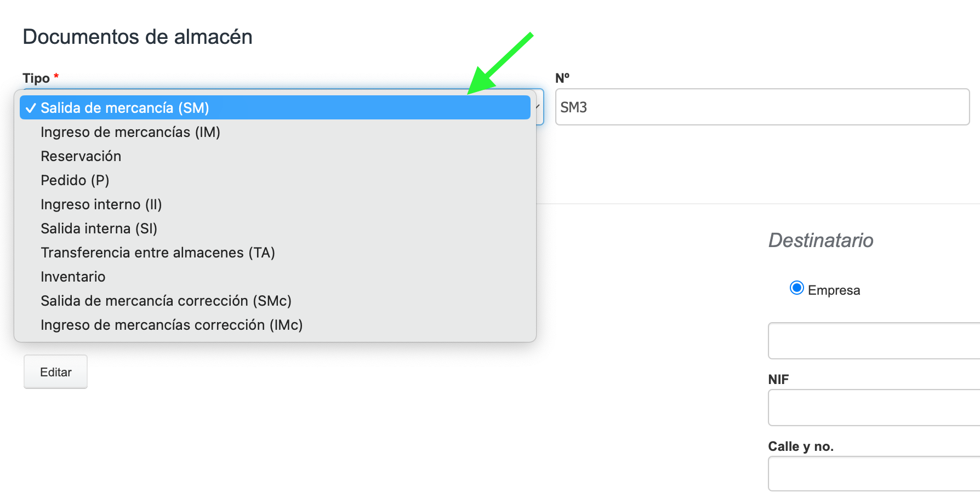The width and height of the screenshot is (980, 504).
Task: Focus the Nº field containing SM3
Action: point(762,107)
